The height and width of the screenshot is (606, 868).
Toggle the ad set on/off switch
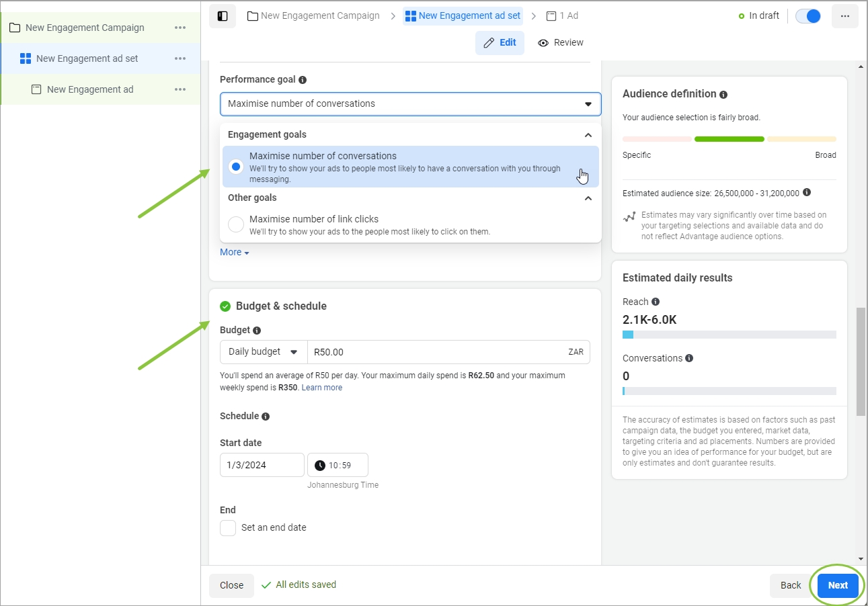point(808,16)
